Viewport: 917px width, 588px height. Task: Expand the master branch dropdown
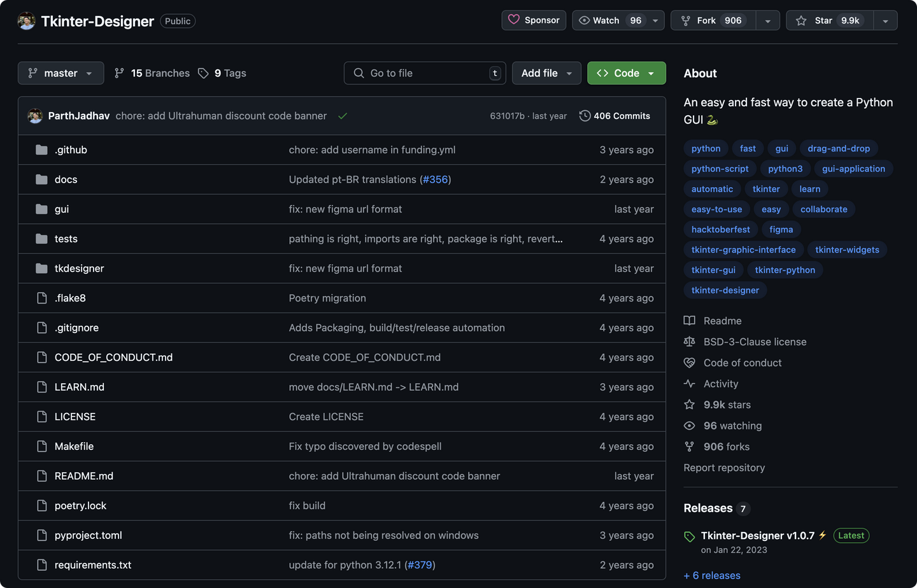tap(60, 73)
